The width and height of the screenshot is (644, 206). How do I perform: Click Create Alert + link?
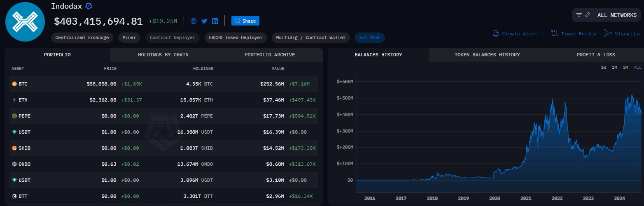click(x=518, y=34)
